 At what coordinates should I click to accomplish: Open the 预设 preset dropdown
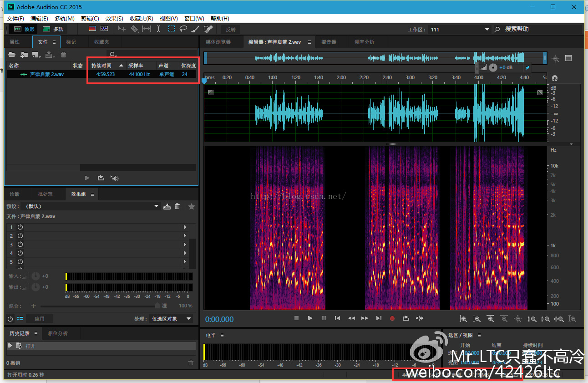coord(91,206)
